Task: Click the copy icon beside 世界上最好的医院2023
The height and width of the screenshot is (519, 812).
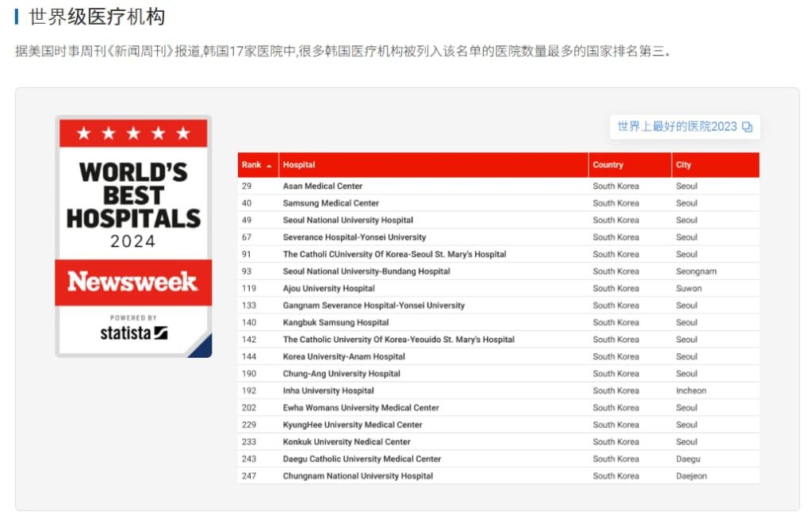Action: [x=747, y=127]
